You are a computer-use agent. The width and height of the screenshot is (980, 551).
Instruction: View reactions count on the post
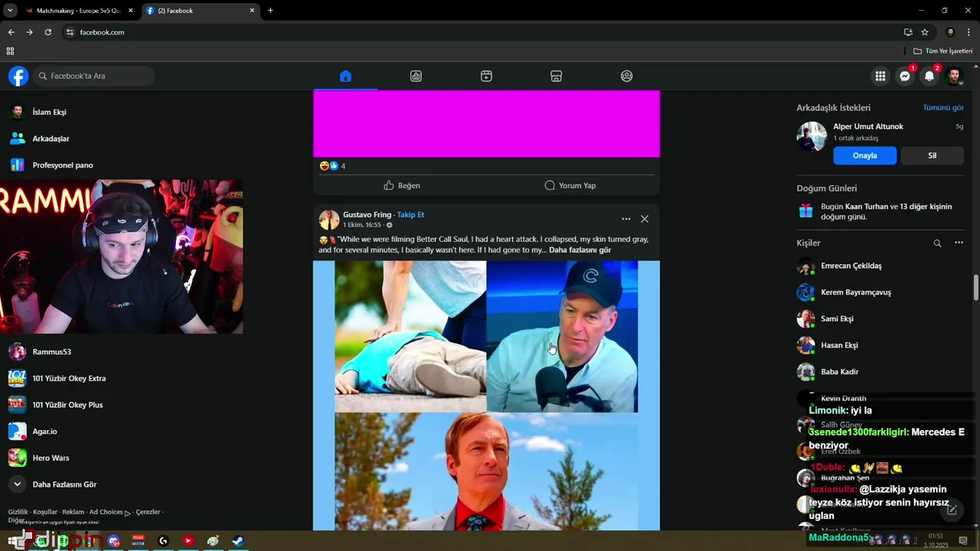tap(332, 166)
